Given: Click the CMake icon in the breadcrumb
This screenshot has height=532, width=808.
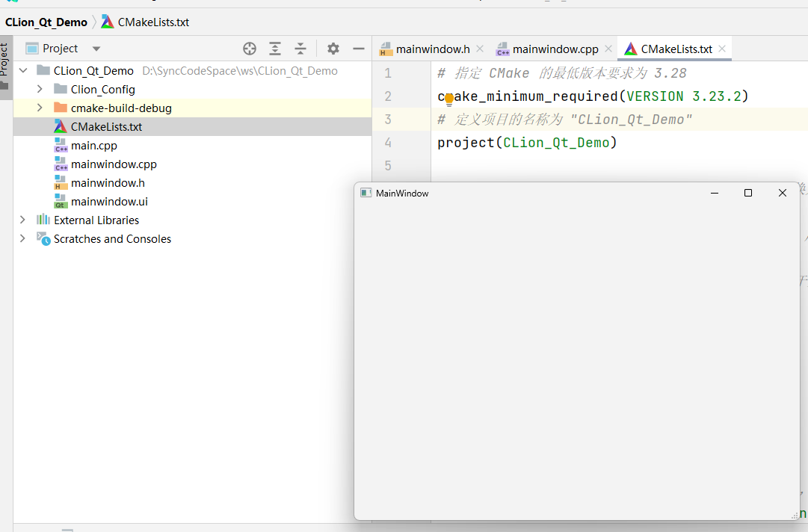Looking at the screenshot, I should [x=108, y=22].
